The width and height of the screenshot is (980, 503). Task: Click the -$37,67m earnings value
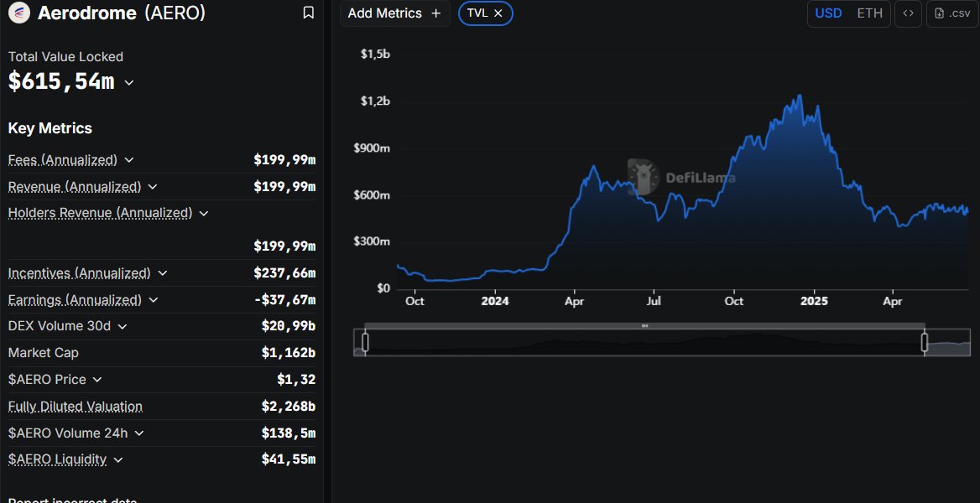click(284, 300)
